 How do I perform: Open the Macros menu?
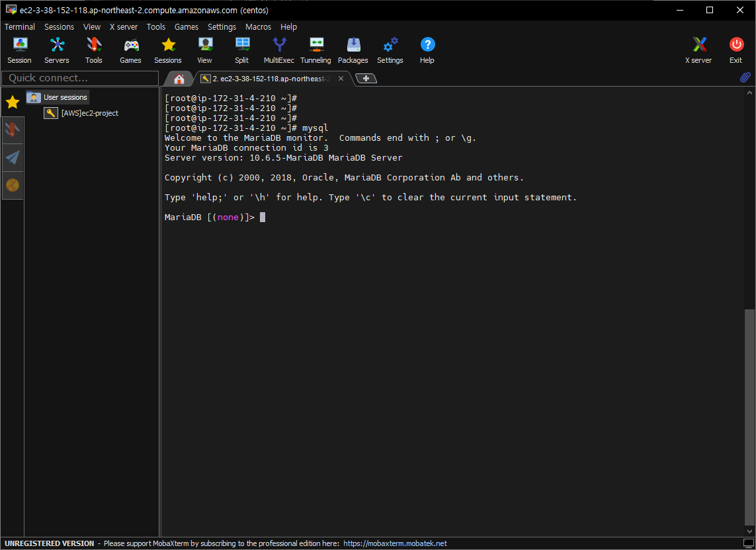(258, 27)
